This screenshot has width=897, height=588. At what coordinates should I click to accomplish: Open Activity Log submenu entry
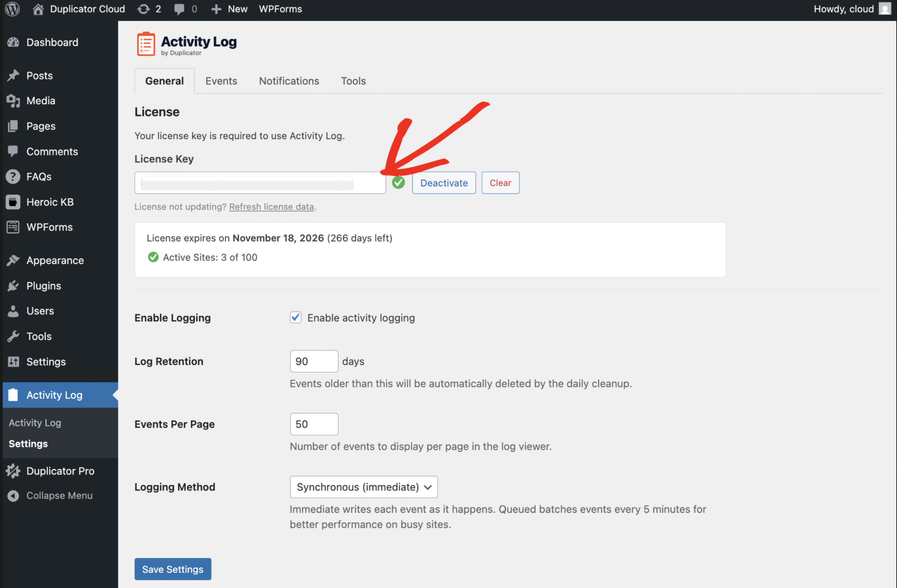tap(35, 423)
